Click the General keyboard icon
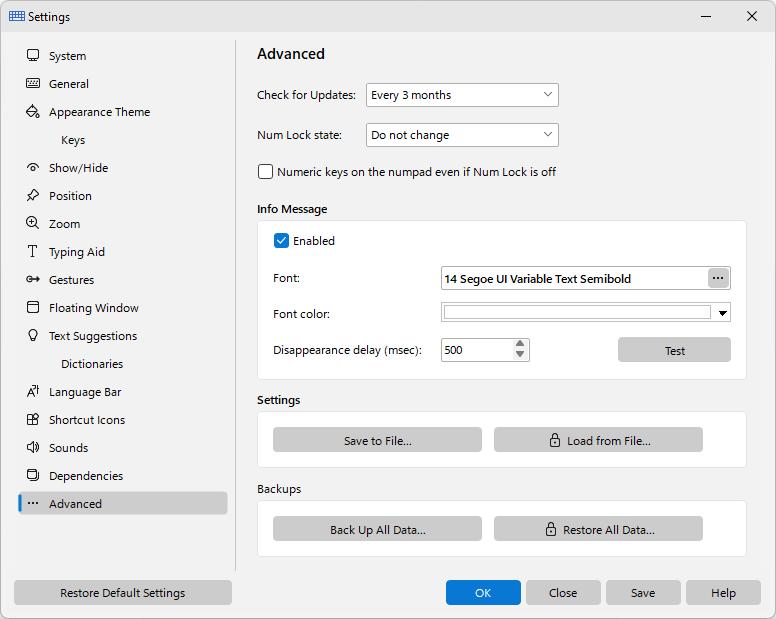The width and height of the screenshot is (776, 619). [33, 83]
